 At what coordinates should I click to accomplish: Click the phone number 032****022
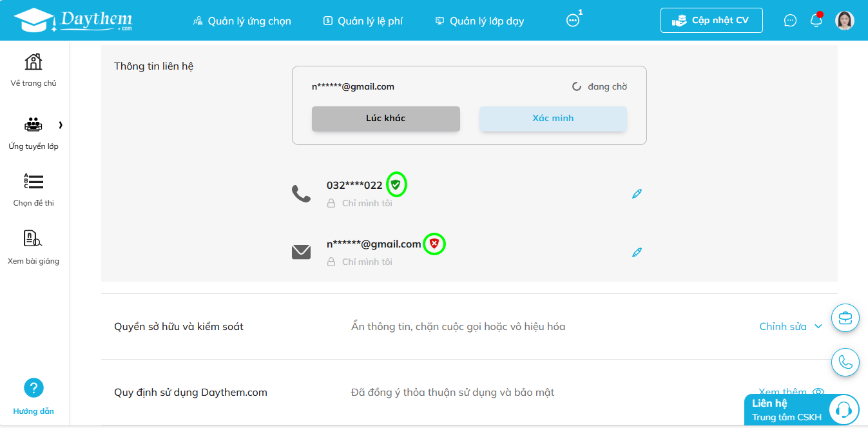pyautogui.click(x=354, y=185)
